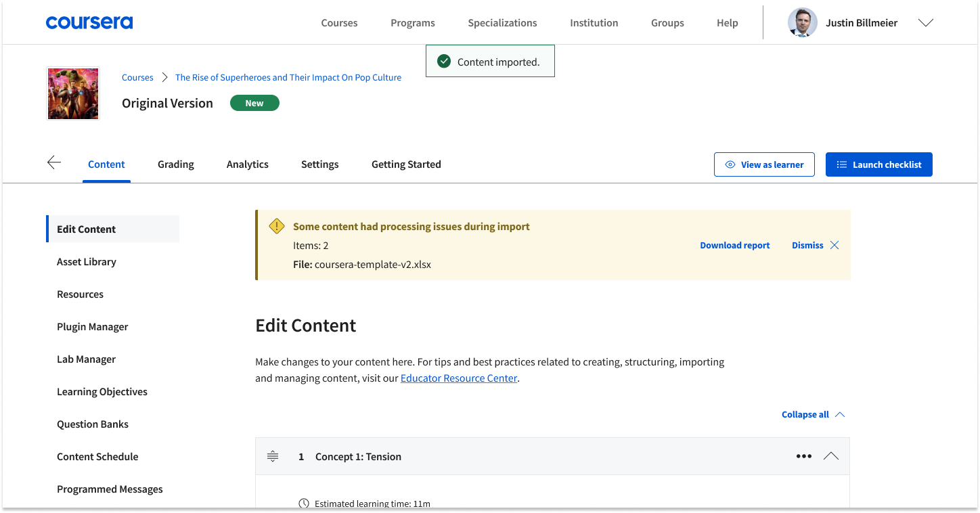Click the Coursera logo
980x513 pixels.
point(89,22)
